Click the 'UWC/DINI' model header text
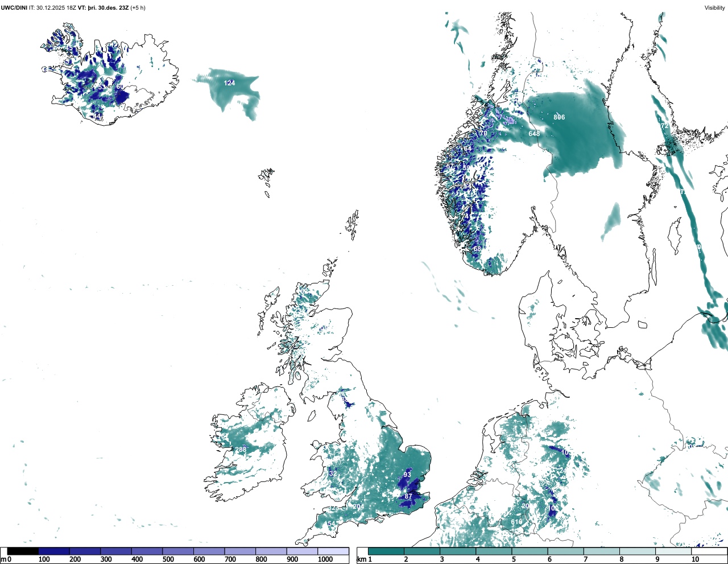728x564 pixels. pyautogui.click(x=14, y=8)
